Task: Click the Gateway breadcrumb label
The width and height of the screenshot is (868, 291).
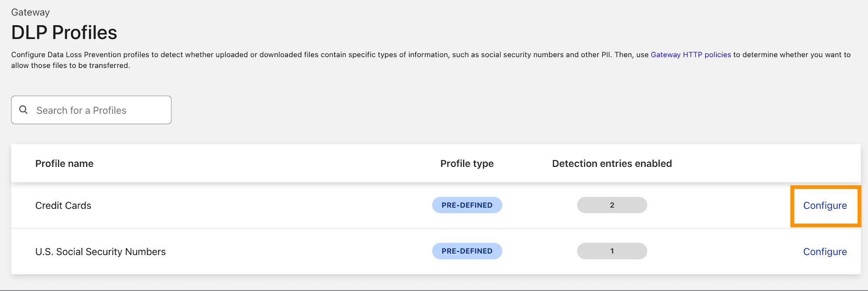Action: tap(31, 12)
